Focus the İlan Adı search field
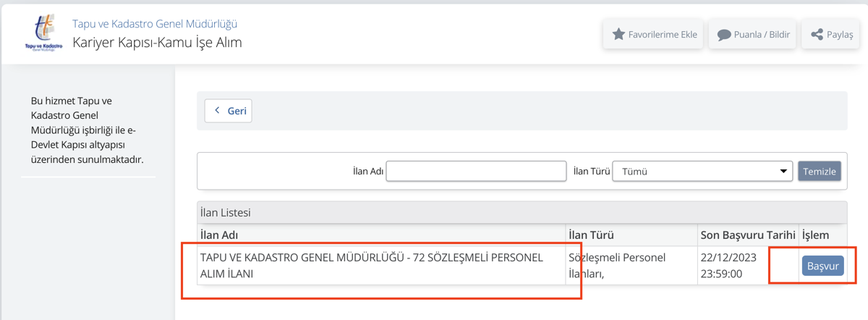Screen dimensions: 868x320 point(476,171)
